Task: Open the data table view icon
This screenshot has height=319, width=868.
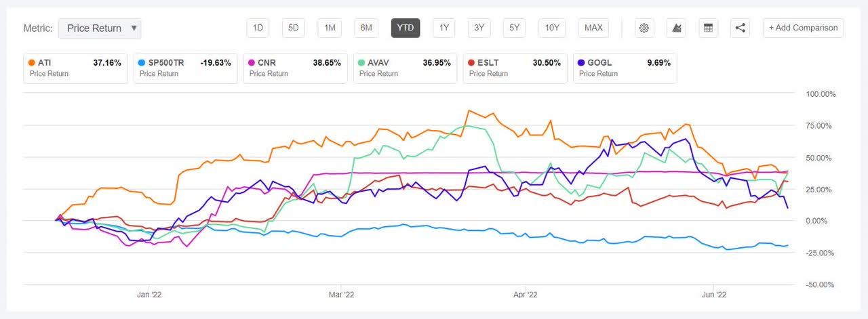Action: [708, 28]
